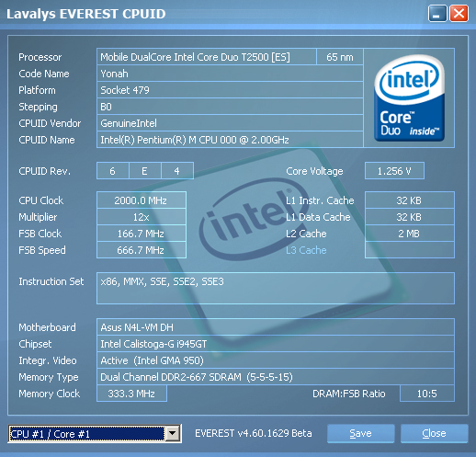Select the L2 Cache 2 MB field
The width and height of the screenshot is (476, 457).
point(410,234)
